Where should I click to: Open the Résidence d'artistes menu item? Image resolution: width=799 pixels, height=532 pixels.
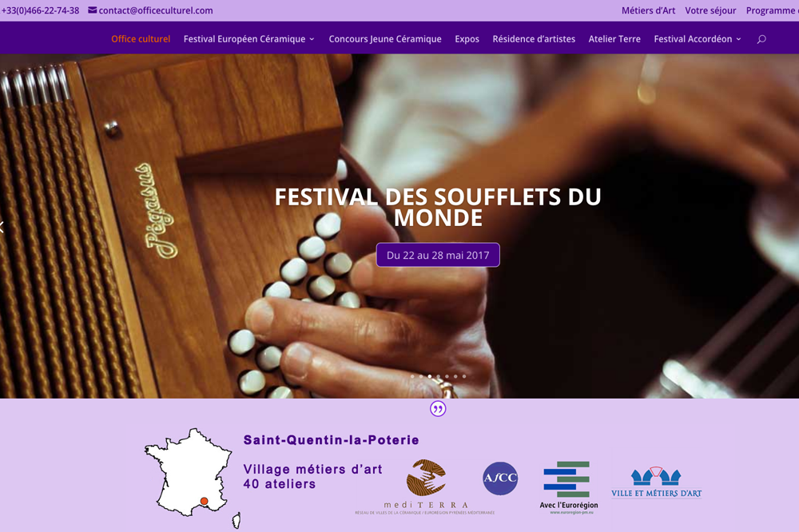pos(534,39)
